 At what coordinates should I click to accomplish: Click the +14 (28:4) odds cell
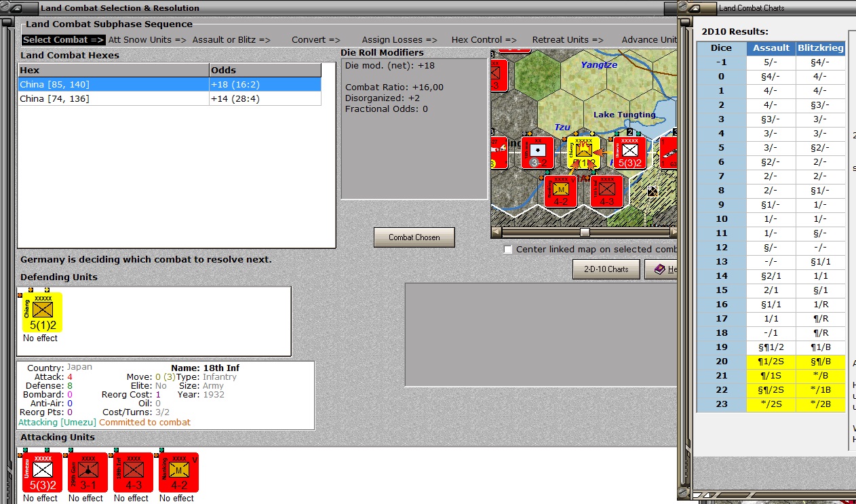(x=265, y=99)
